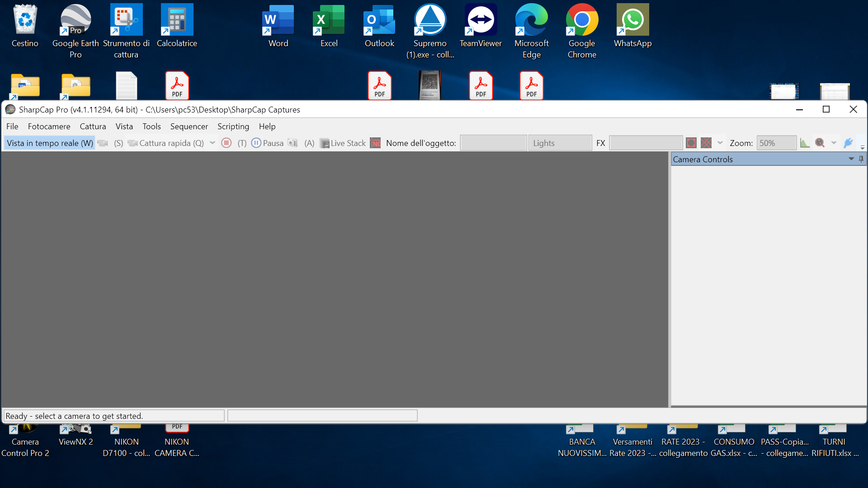Select Supremo desktop shortcut
868x488 pixels.
point(430,31)
